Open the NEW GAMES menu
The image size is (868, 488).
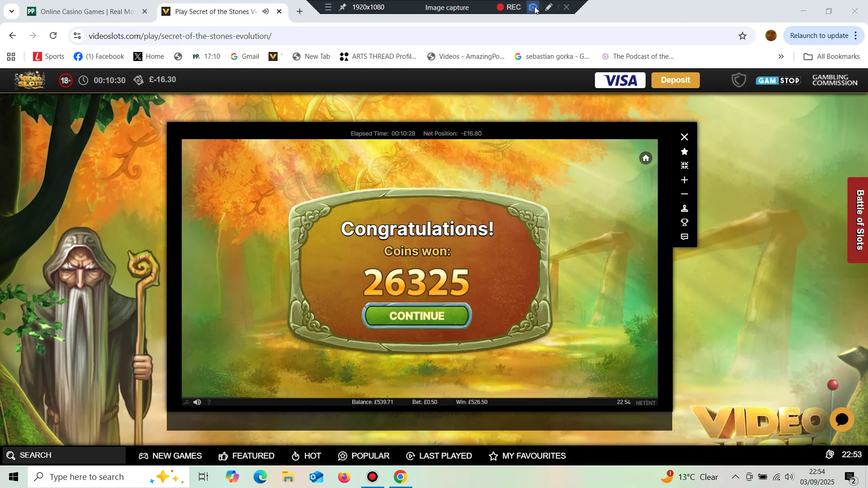[170, 456]
